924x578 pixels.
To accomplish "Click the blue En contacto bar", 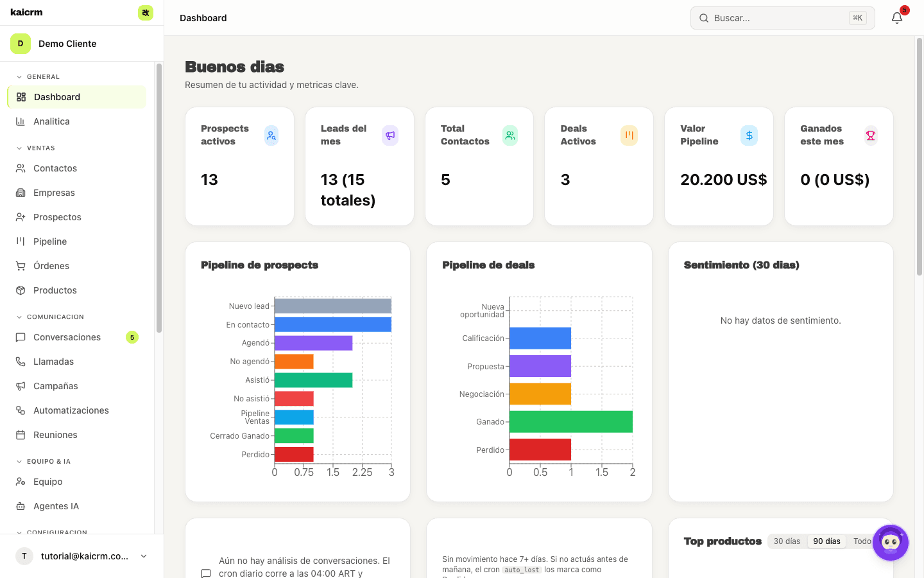I will [333, 324].
